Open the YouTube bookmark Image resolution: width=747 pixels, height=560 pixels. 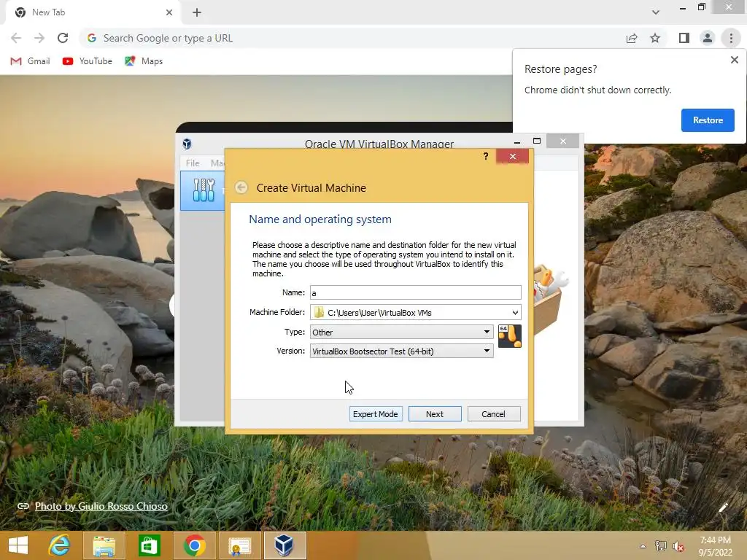(x=88, y=61)
